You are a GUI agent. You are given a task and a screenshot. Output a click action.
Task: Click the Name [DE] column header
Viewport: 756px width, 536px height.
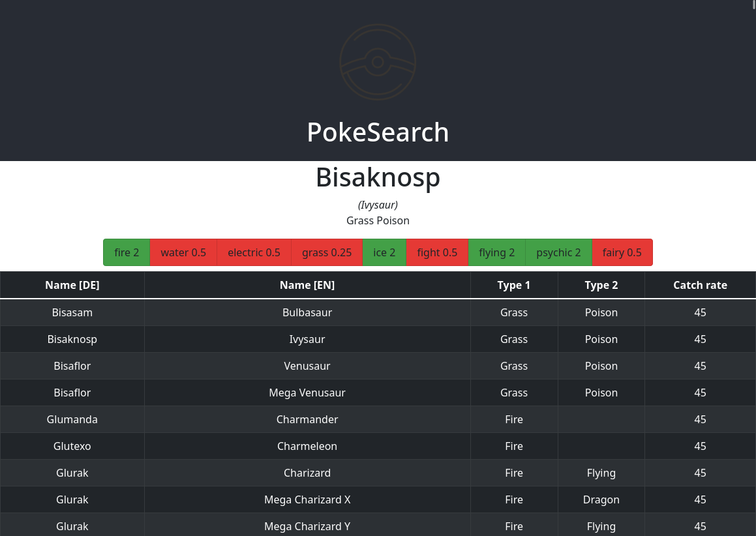click(72, 286)
